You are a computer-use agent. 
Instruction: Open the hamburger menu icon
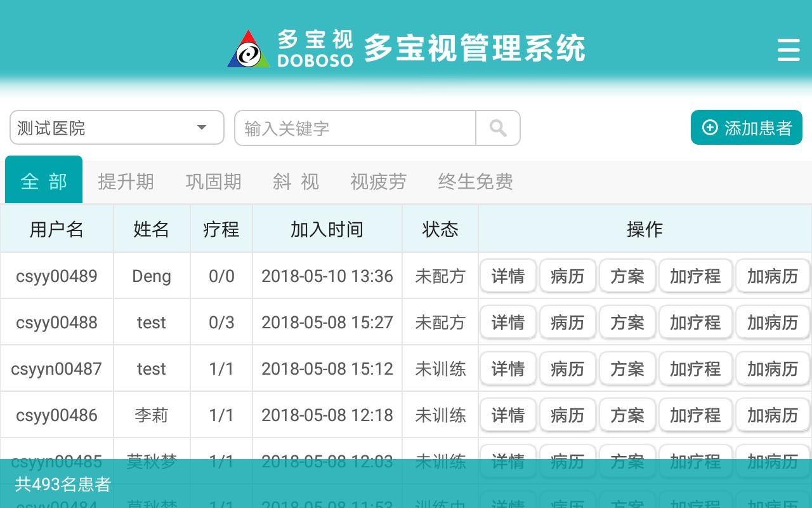(788, 50)
